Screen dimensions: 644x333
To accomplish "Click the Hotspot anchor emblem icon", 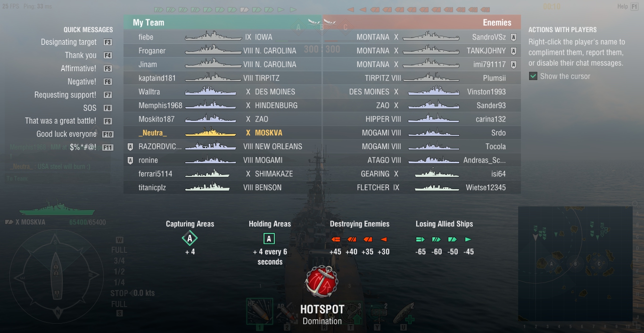I will (322, 282).
